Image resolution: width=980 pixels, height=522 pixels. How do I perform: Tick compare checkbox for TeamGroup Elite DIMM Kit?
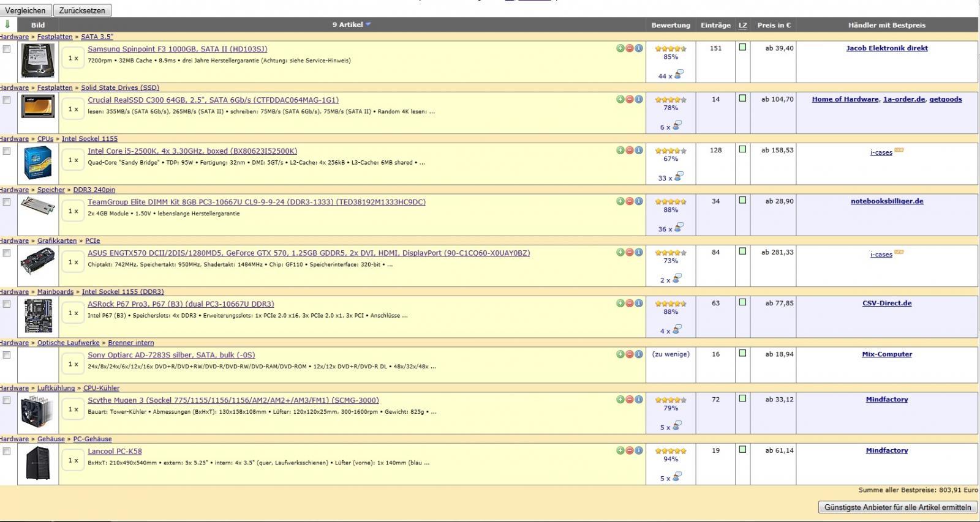(7, 202)
